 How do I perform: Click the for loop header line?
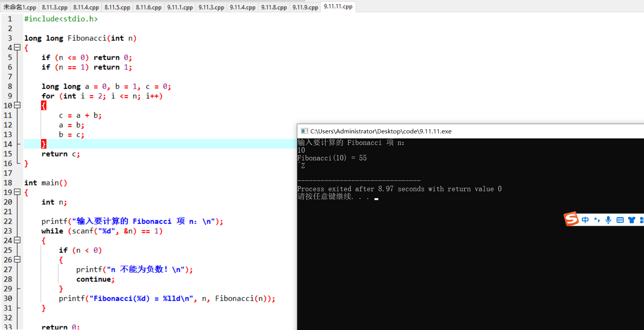[x=102, y=96]
